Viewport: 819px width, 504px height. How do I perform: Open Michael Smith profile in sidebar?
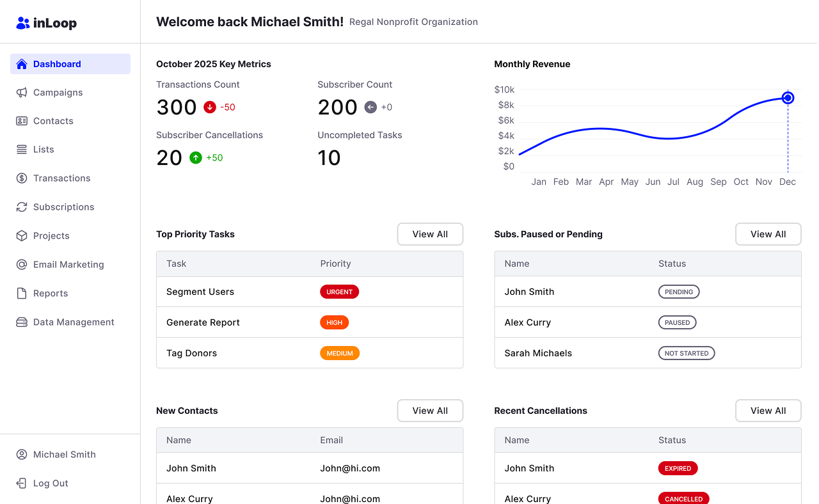pos(64,455)
